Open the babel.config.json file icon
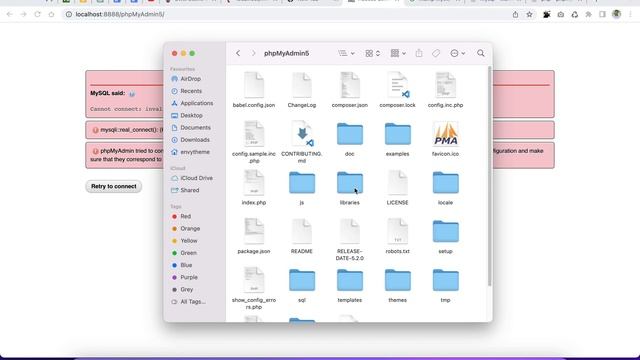640x360 pixels. (254, 85)
